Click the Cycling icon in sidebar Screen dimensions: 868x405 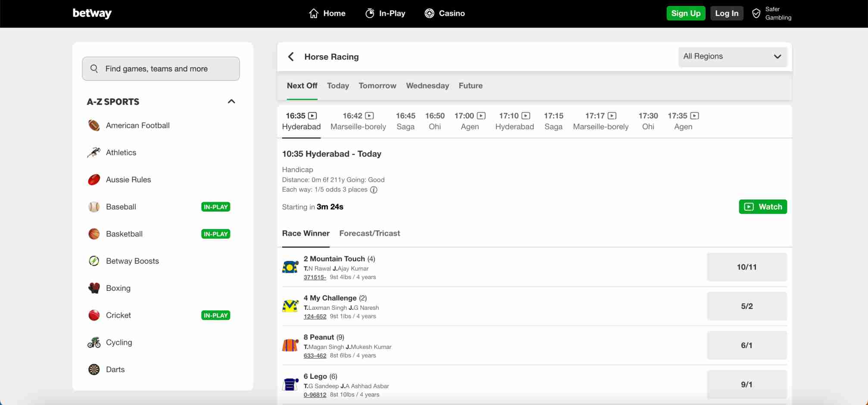pos(94,343)
